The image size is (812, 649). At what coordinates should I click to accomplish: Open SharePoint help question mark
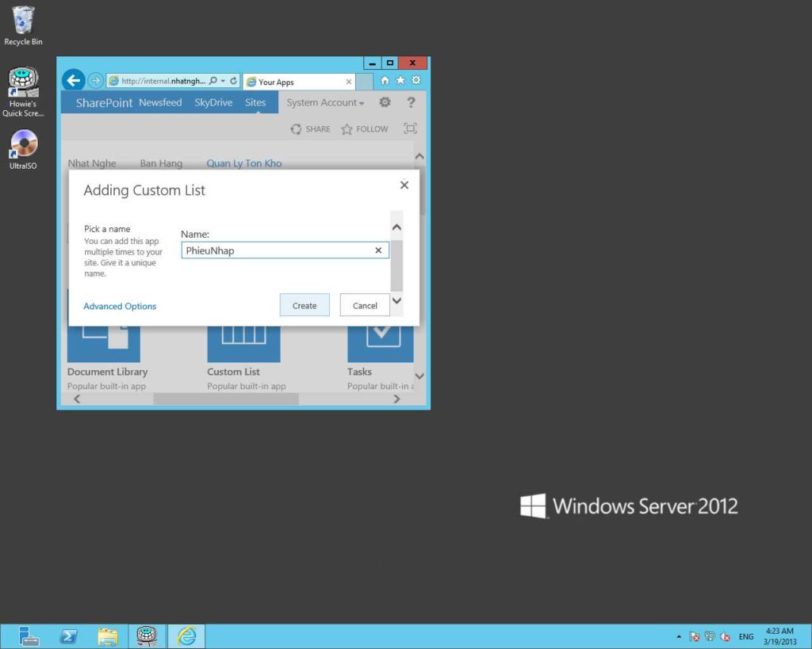411,102
